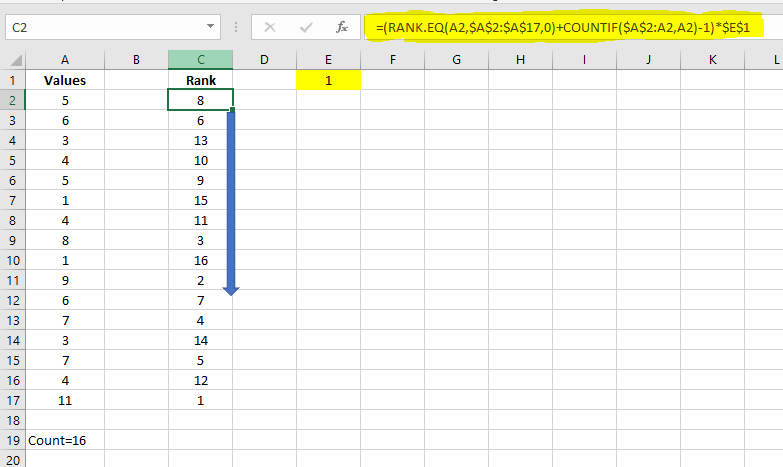Click cell A7 with value 1
Viewport: 783px width, 467px height.
tap(65, 200)
